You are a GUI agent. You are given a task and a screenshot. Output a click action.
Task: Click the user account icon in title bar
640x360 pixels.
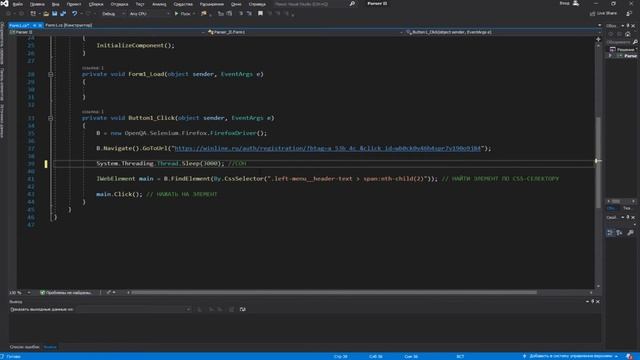point(576,4)
